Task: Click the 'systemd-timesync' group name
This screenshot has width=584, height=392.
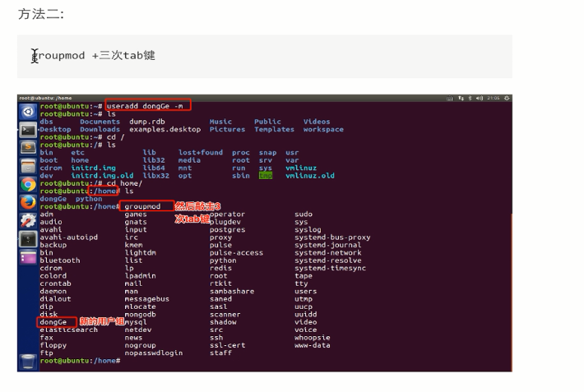Action: (330, 268)
